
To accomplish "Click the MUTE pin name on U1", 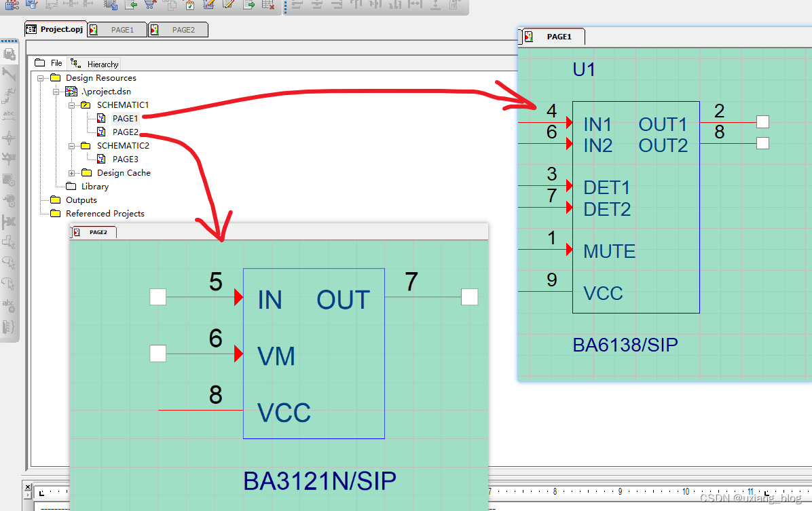I will coord(609,252).
